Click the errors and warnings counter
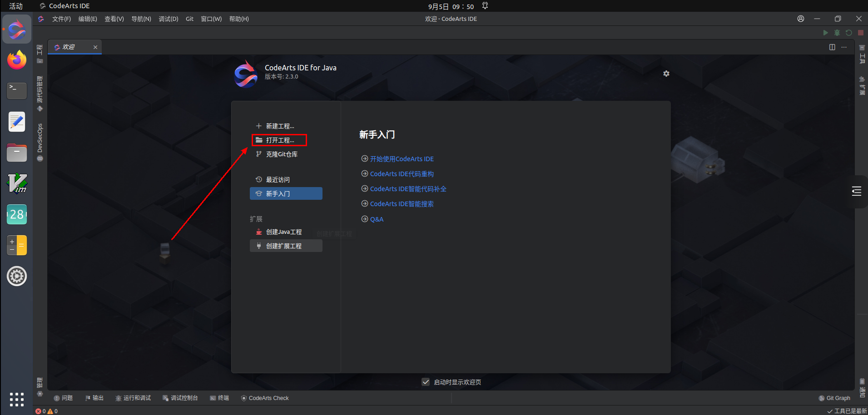Image resolution: width=868 pixels, height=415 pixels. pyautogui.click(x=47, y=411)
